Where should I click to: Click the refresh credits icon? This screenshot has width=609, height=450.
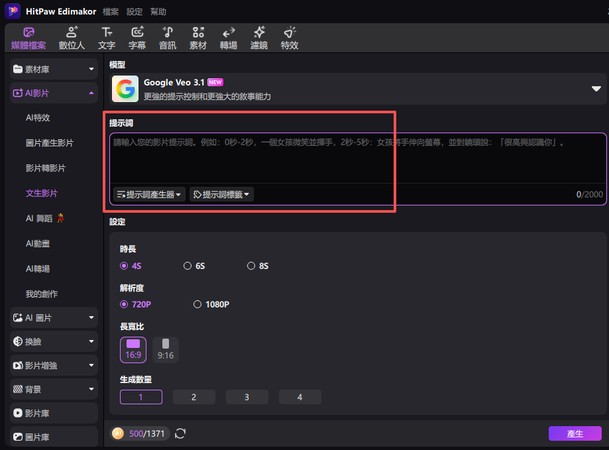coord(180,433)
